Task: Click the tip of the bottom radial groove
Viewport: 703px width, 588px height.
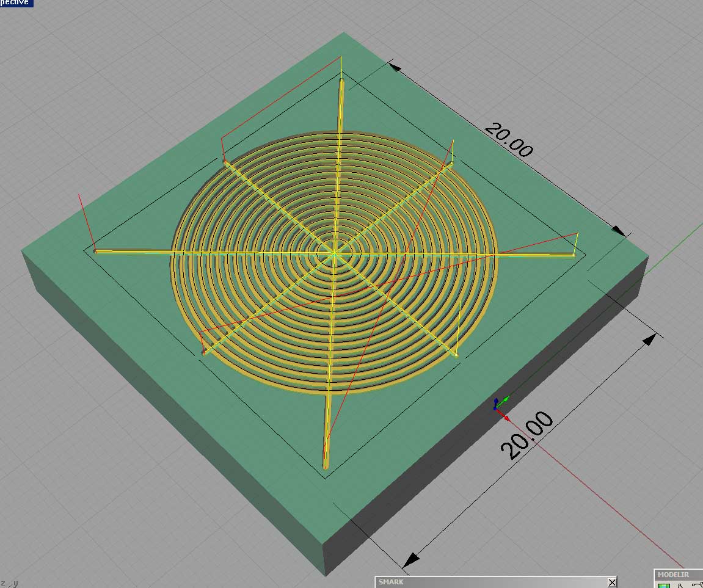Action: (x=326, y=466)
